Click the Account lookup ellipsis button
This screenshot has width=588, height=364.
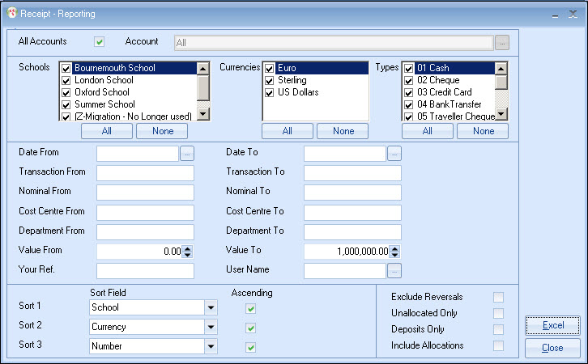point(502,43)
